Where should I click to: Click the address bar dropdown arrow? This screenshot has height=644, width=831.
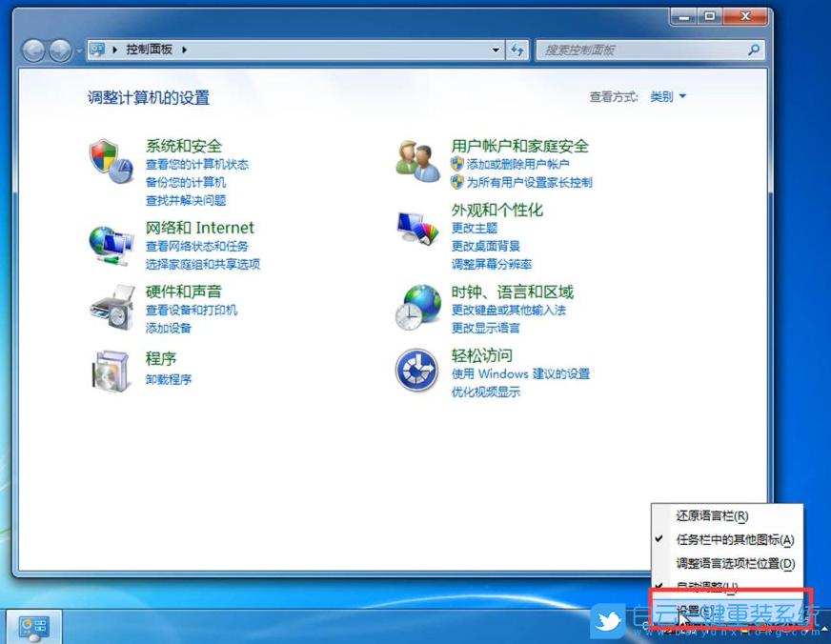[495, 50]
